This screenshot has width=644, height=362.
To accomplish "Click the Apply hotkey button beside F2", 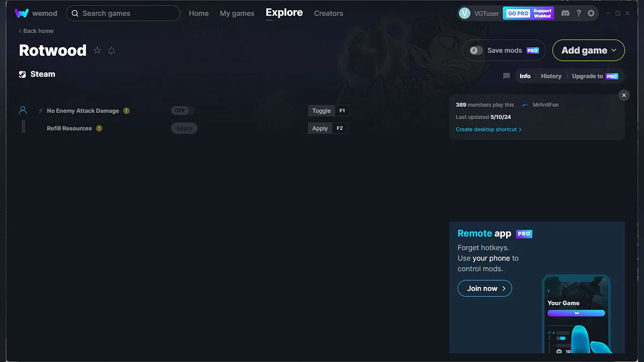I will click(320, 129).
